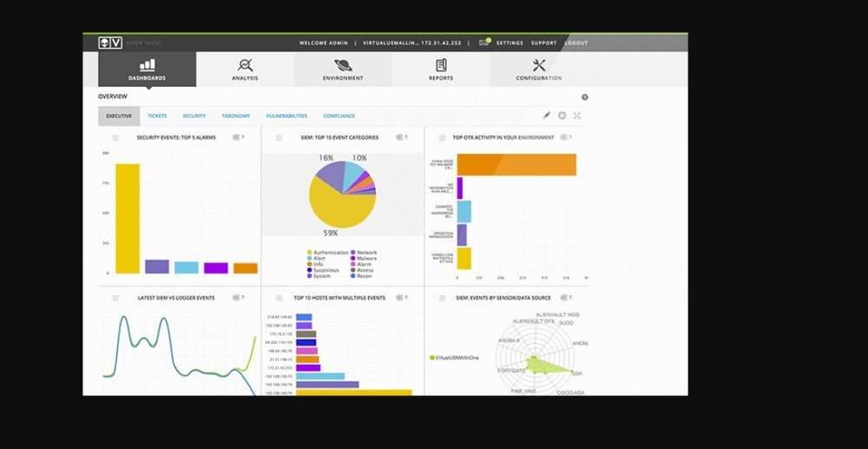Select the Compliance tab
Screen dimensions: 868x449
[x=339, y=116]
